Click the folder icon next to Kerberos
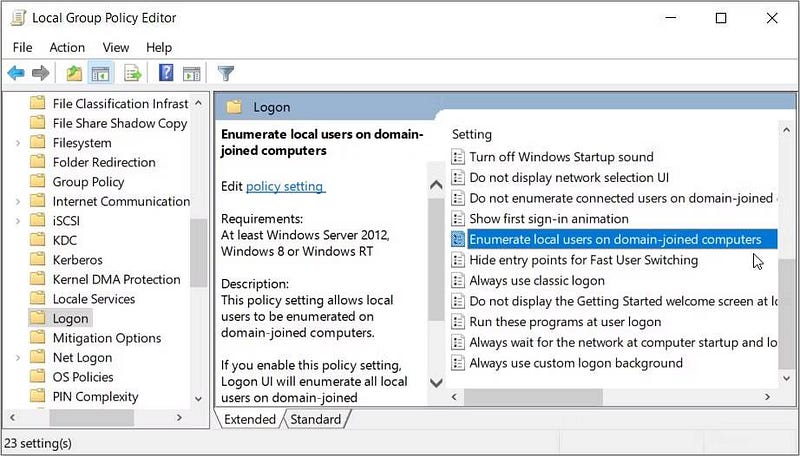 pyautogui.click(x=37, y=259)
